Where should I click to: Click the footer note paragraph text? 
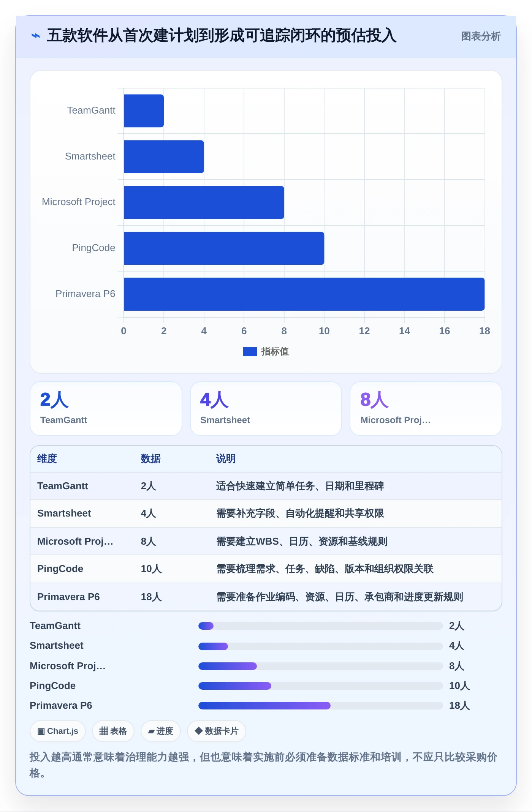[263, 765]
